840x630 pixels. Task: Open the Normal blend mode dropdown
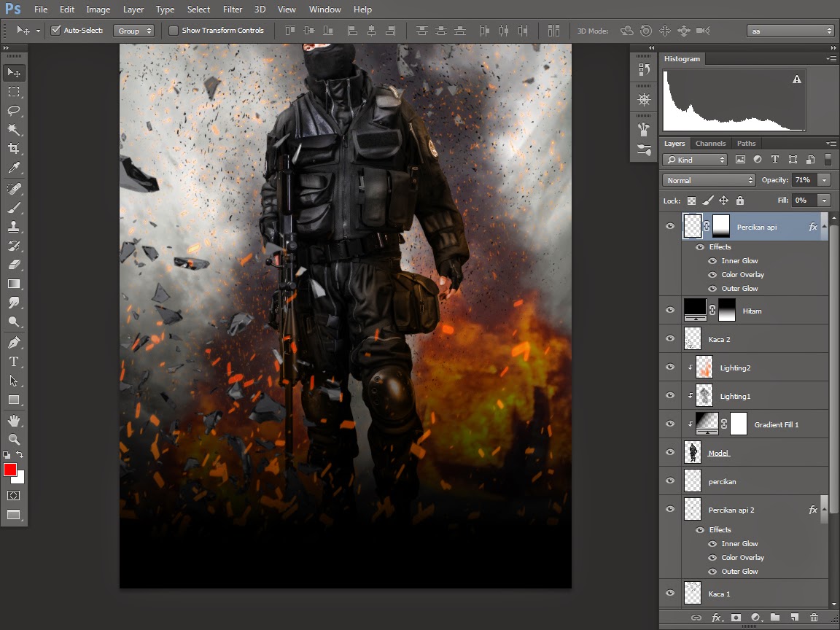coord(709,180)
